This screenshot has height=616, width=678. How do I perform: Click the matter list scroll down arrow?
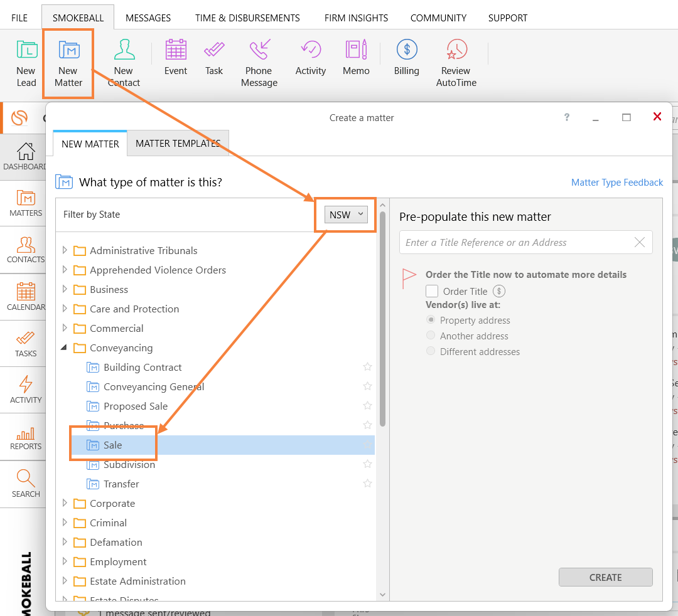click(382, 595)
